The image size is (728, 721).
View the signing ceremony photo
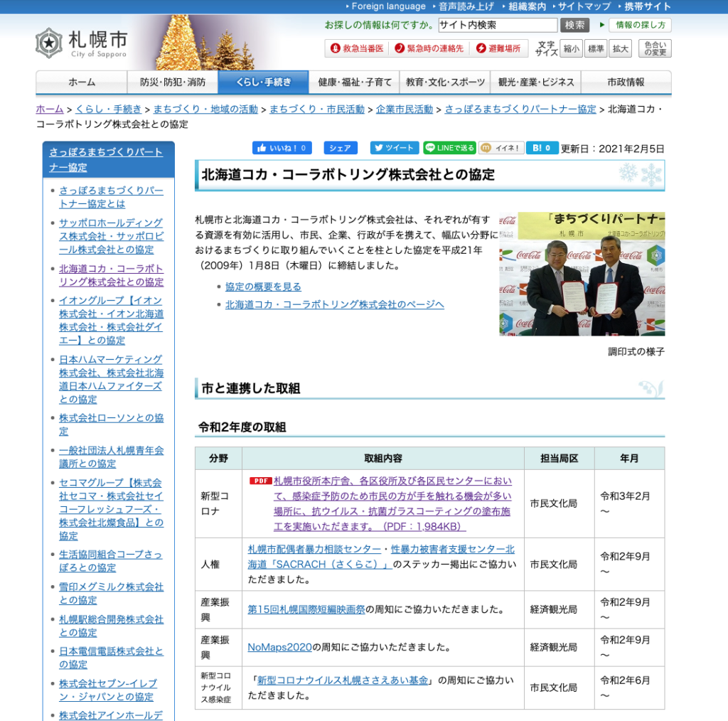tap(582, 274)
